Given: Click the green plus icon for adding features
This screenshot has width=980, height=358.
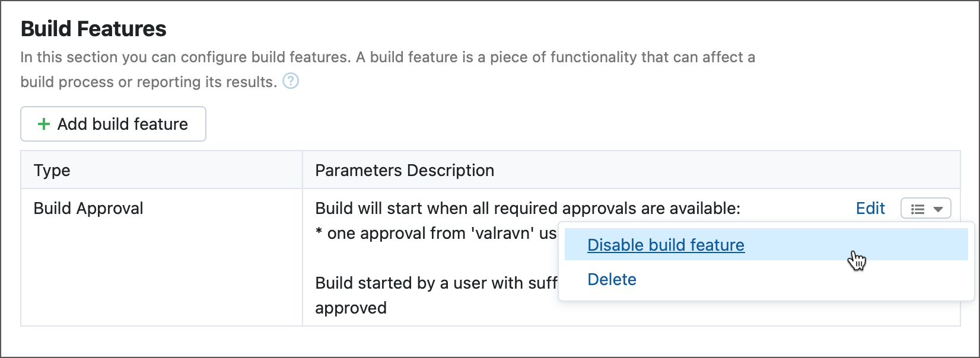Looking at the screenshot, I should [43, 124].
